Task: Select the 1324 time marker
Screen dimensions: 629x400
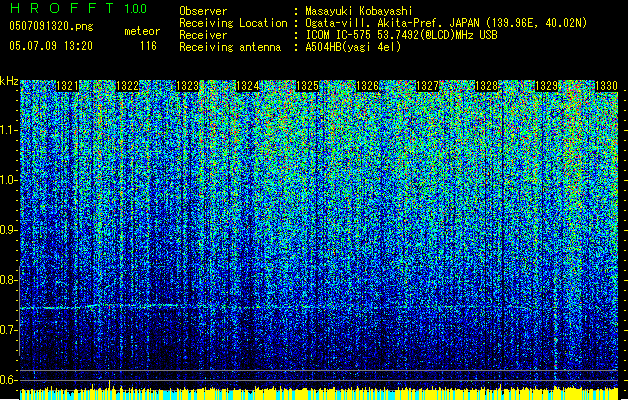Action: click(248, 87)
